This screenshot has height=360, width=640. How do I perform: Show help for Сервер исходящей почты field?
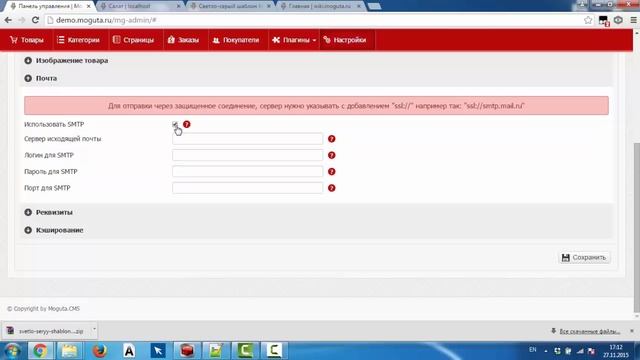331,139
